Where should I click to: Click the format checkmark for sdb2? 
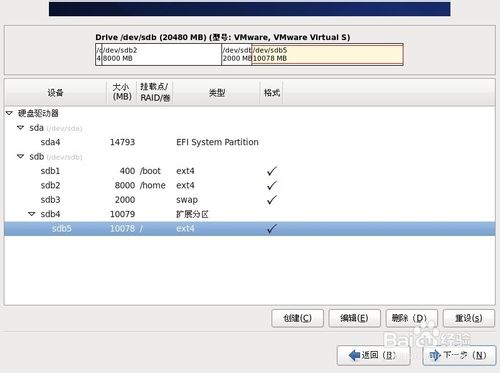tap(272, 185)
